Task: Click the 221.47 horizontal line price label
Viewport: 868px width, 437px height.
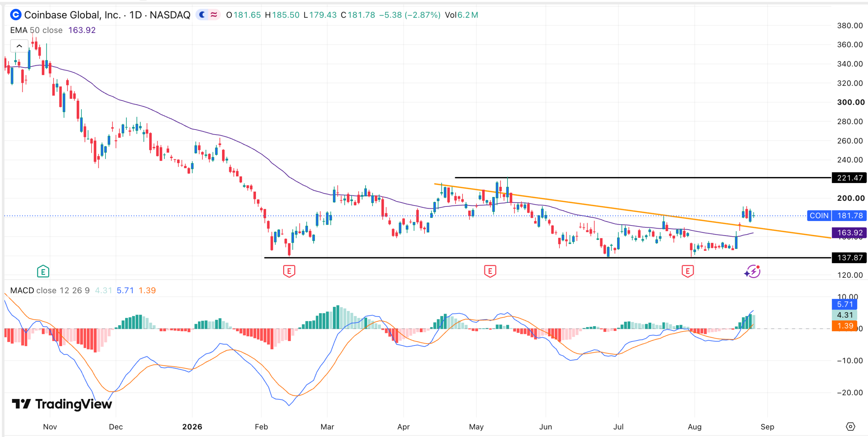Action: coord(849,178)
